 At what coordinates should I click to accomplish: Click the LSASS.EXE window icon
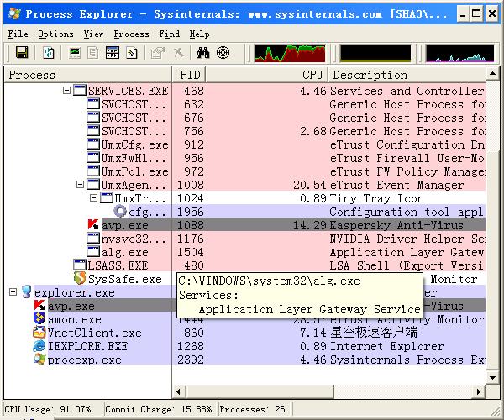(80, 265)
